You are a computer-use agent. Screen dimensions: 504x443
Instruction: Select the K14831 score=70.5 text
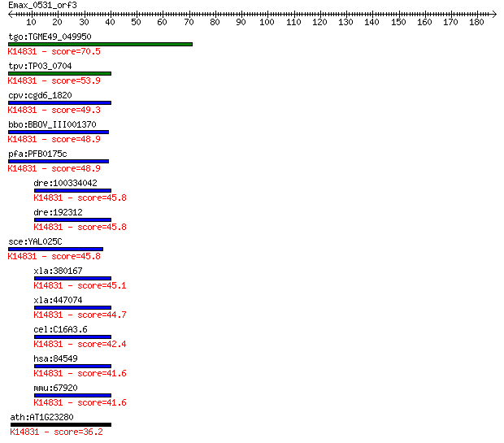(54, 51)
